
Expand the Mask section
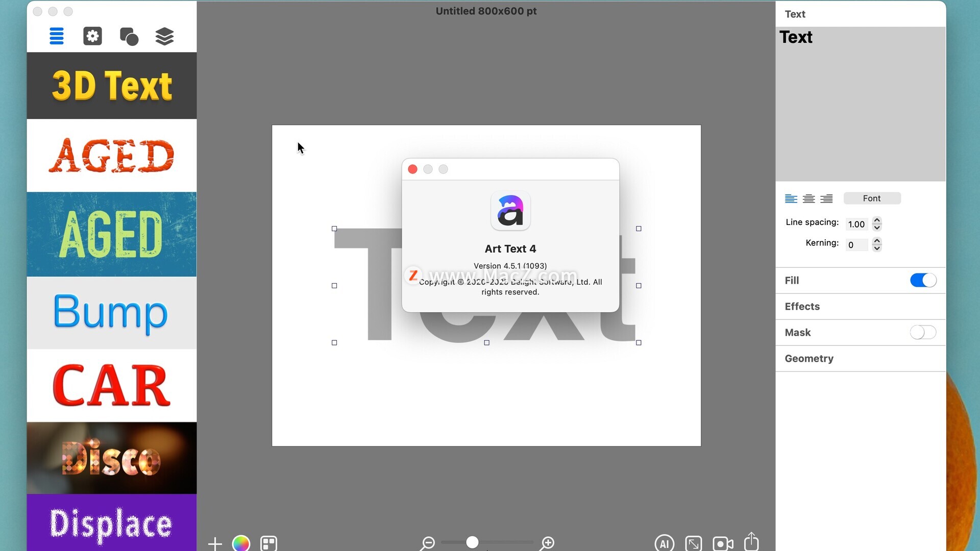tap(797, 333)
